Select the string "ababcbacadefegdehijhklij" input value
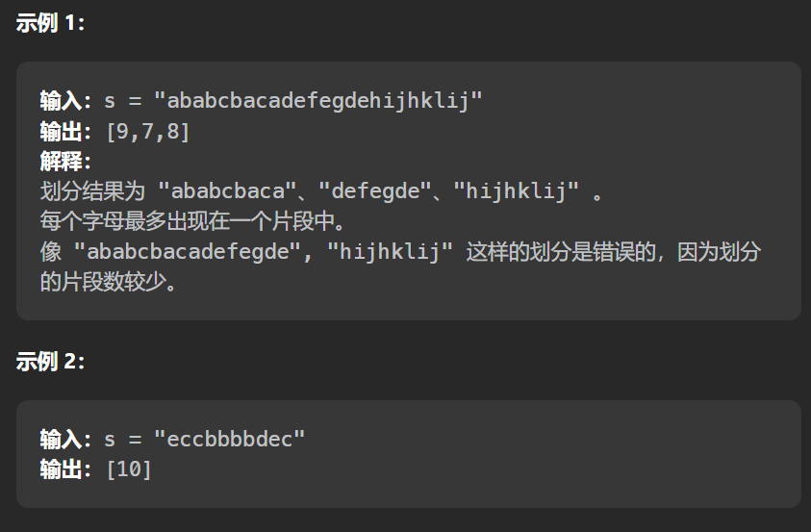 tap(318, 100)
